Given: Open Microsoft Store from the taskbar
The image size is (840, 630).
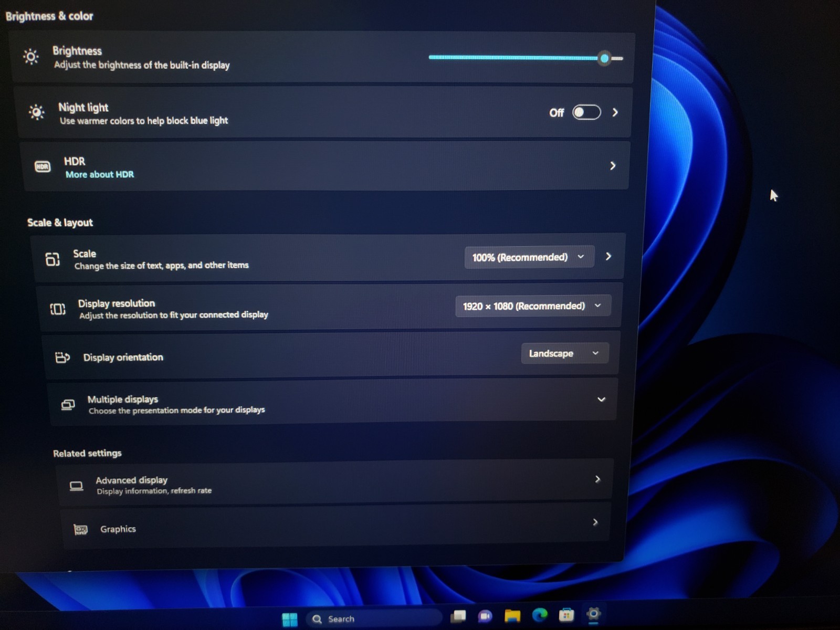Looking at the screenshot, I should [566, 614].
